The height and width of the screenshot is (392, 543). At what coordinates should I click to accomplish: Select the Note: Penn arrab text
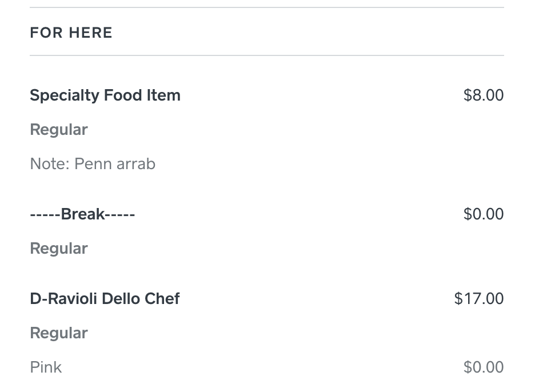tap(93, 164)
